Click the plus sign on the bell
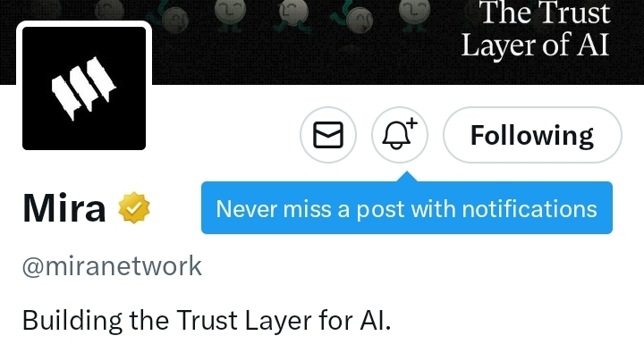644x361 pixels. pos(412,123)
